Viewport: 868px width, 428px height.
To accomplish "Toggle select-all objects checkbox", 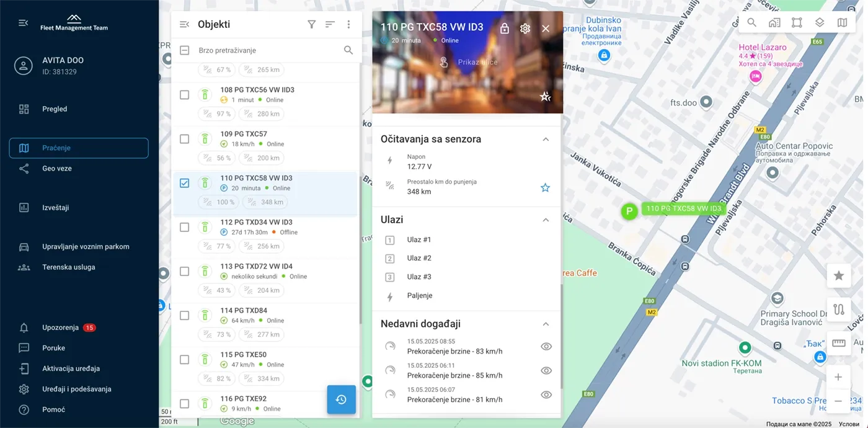I will pos(184,50).
